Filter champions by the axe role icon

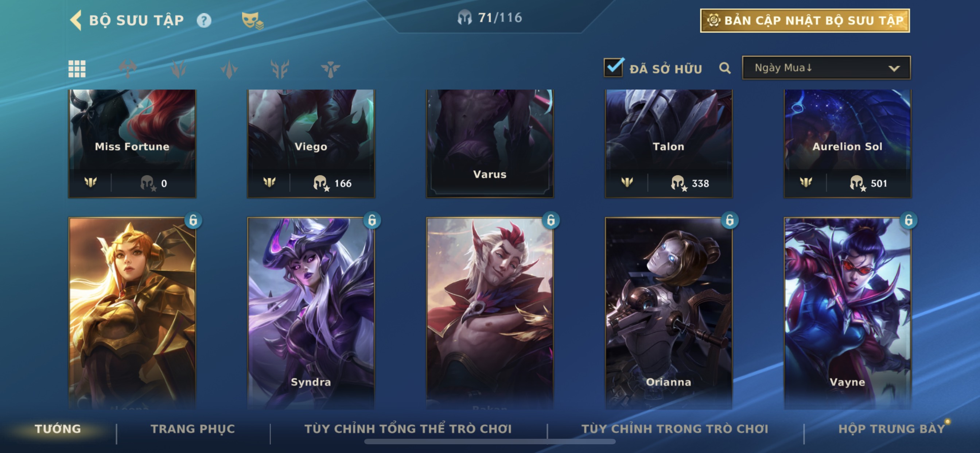128,69
